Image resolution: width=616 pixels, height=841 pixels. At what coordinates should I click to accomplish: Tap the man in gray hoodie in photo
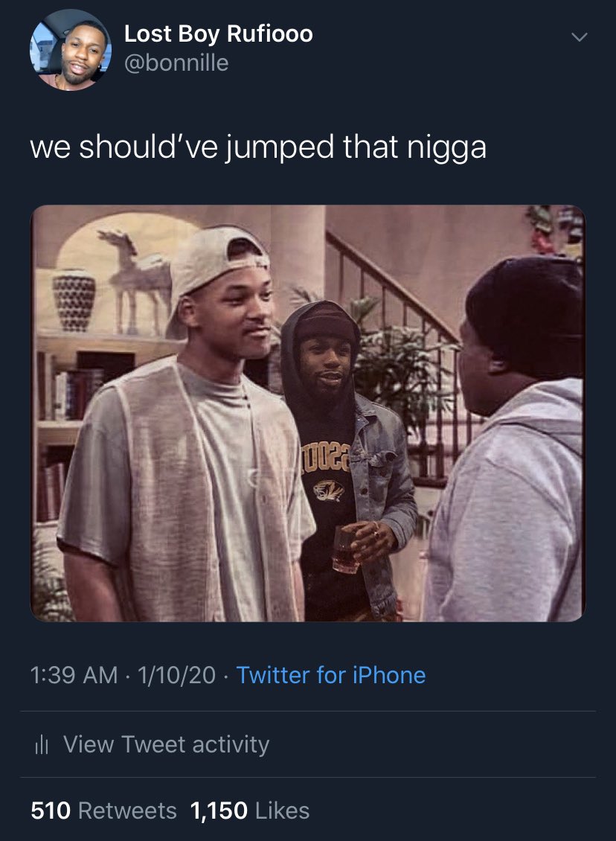click(x=507, y=440)
